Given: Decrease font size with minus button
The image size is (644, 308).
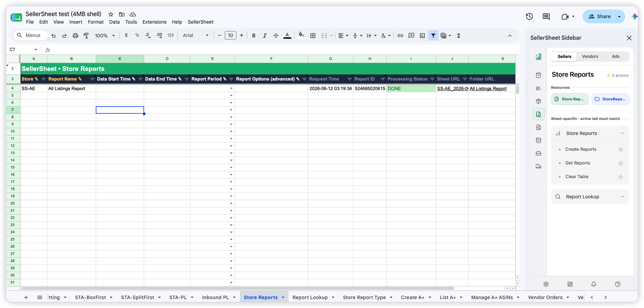Looking at the screenshot, I should pos(220,35).
